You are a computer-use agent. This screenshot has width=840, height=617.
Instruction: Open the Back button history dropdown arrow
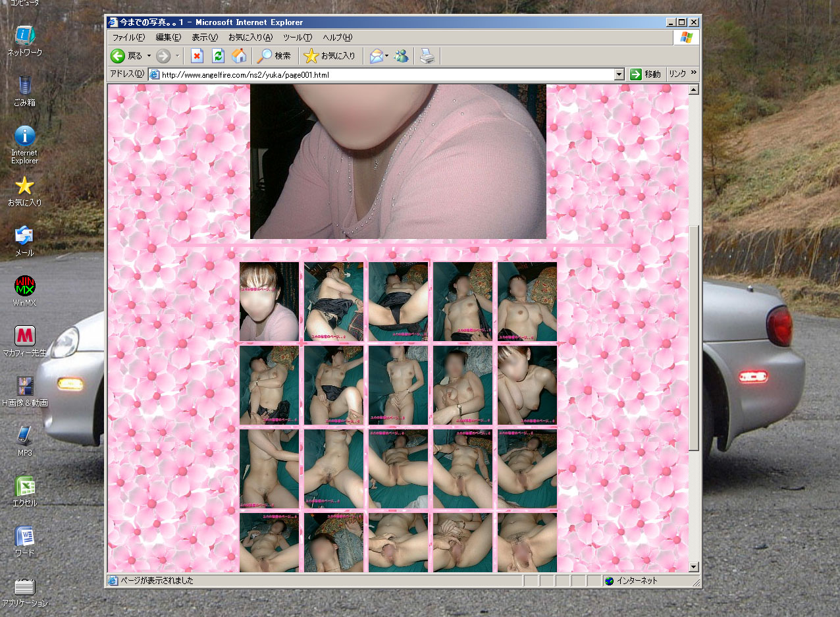149,56
